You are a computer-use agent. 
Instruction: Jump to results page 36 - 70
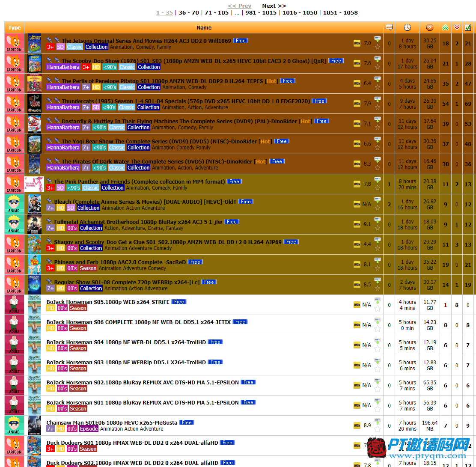[x=189, y=13]
